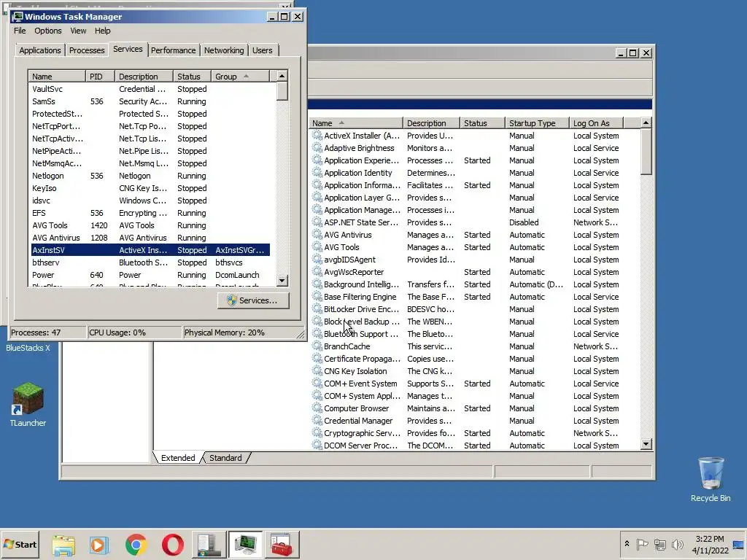This screenshot has width=747, height=560.
Task: Sort Services window by Log On As column
Action: (x=596, y=122)
